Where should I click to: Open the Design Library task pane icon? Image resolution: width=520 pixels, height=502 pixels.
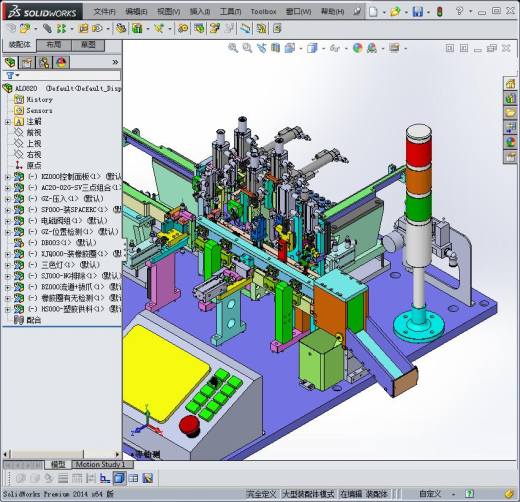coord(510,98)
